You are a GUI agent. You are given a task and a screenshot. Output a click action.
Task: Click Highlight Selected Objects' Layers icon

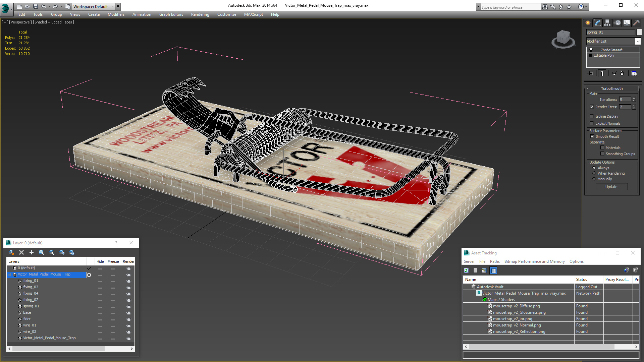coord(52,252)
